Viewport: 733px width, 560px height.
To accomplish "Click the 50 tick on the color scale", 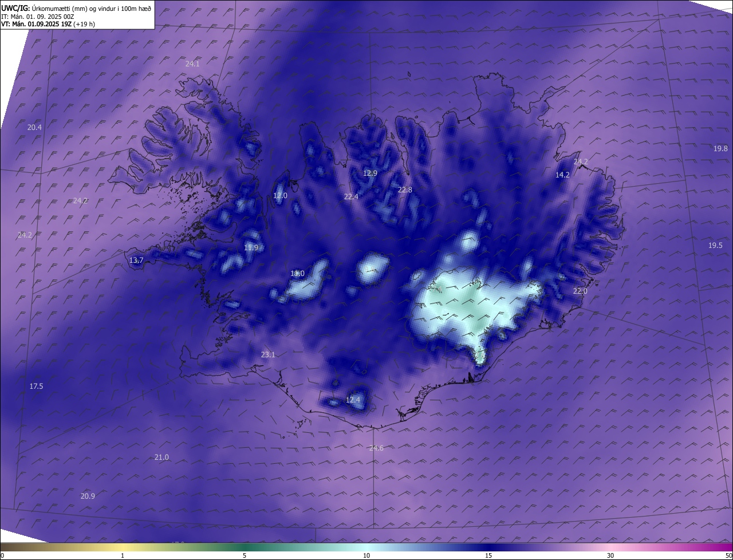I will (728, 555).
